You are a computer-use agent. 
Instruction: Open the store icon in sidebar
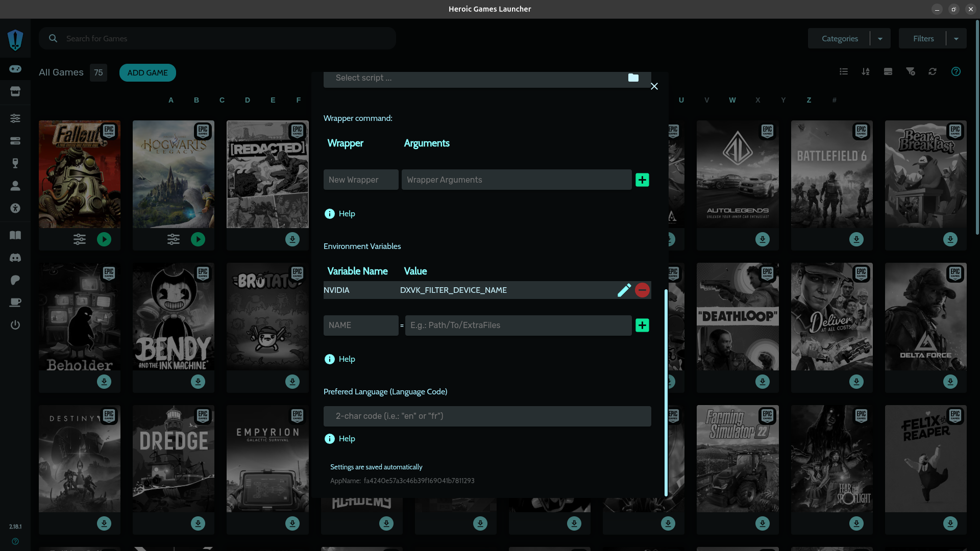click(x=15, y=92)
